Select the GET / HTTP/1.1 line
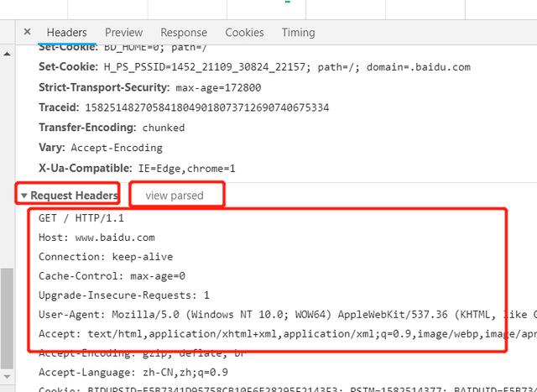537x392 pixels. pyautogui.click(x=81, y=218)
